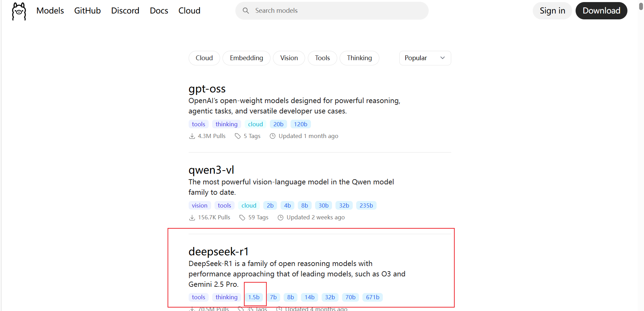Click the Sign in button

pyautogui.click(x=552, y=11)
